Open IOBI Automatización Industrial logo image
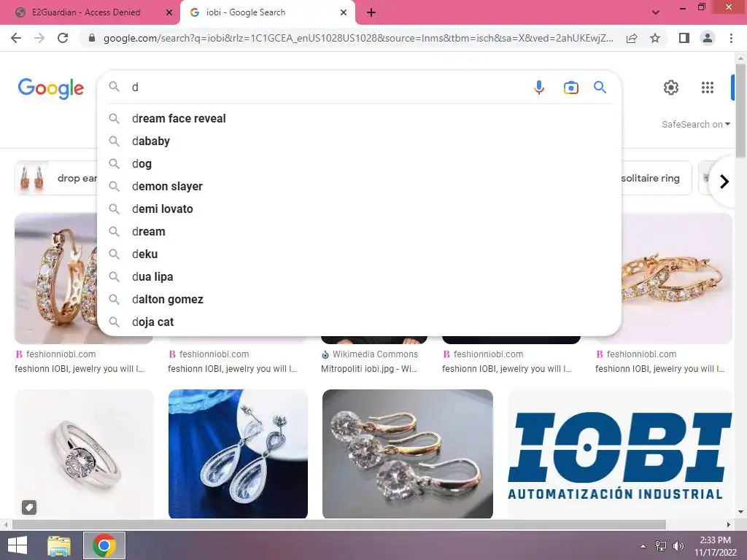The height and width of the screenshot is (560, 747). [x=620, y=454]
